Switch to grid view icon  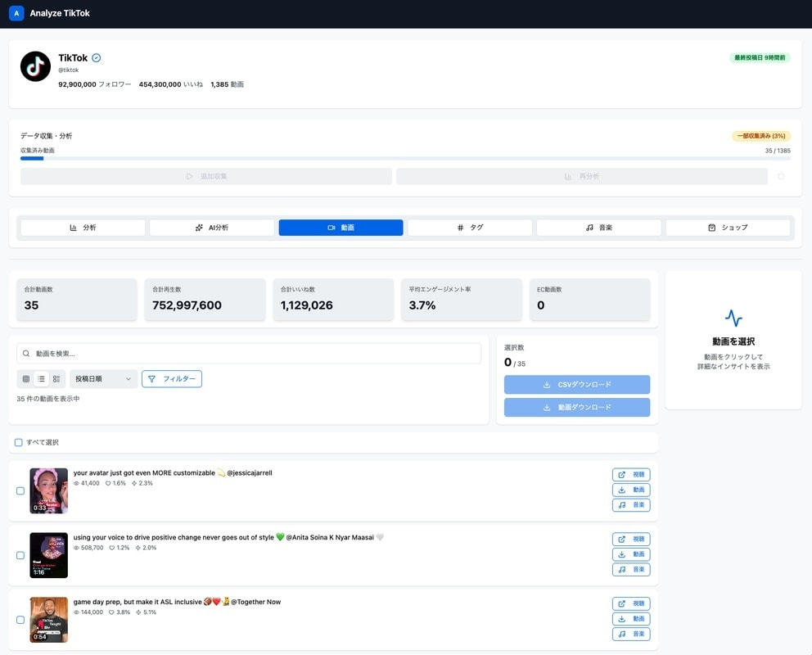(26, 379)
